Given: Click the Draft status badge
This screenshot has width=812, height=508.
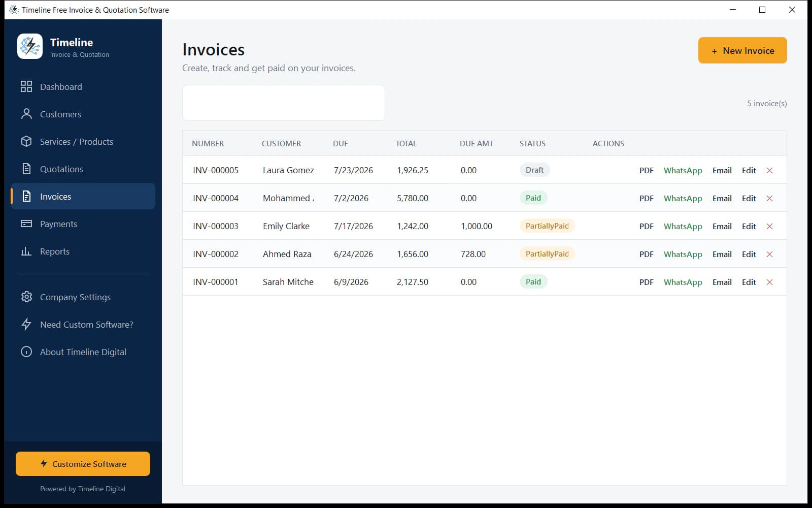Looking at the screenshot, I should [x=534, y=170].
